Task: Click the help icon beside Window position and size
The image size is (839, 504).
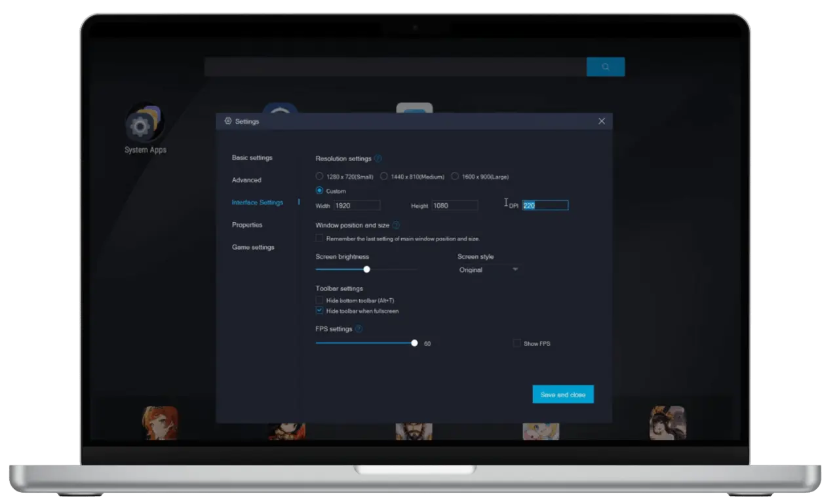Action: tap(396, 225)
